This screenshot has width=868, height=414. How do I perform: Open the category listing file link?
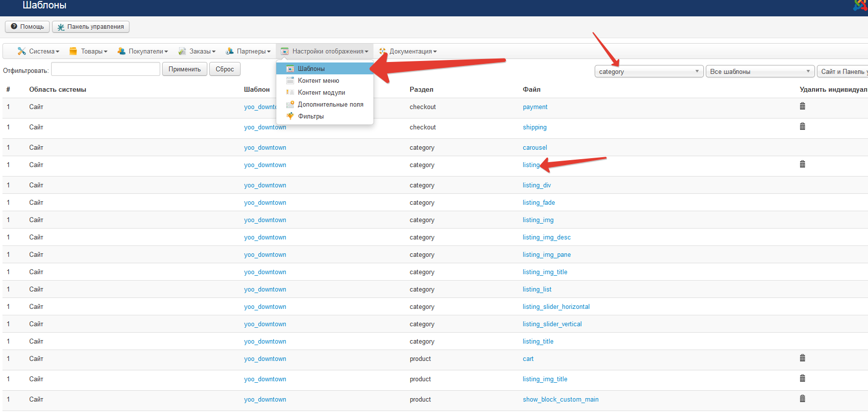(x=531, y=165)
